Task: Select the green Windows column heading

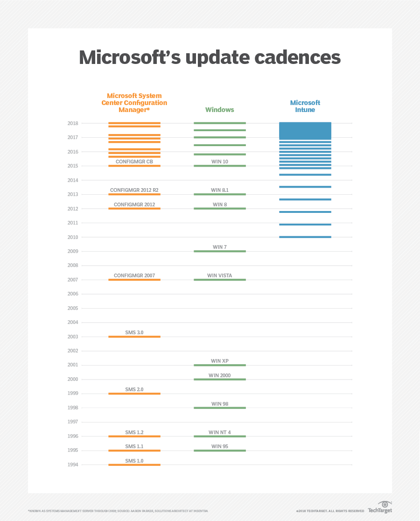Action: [x=219, y=110]
